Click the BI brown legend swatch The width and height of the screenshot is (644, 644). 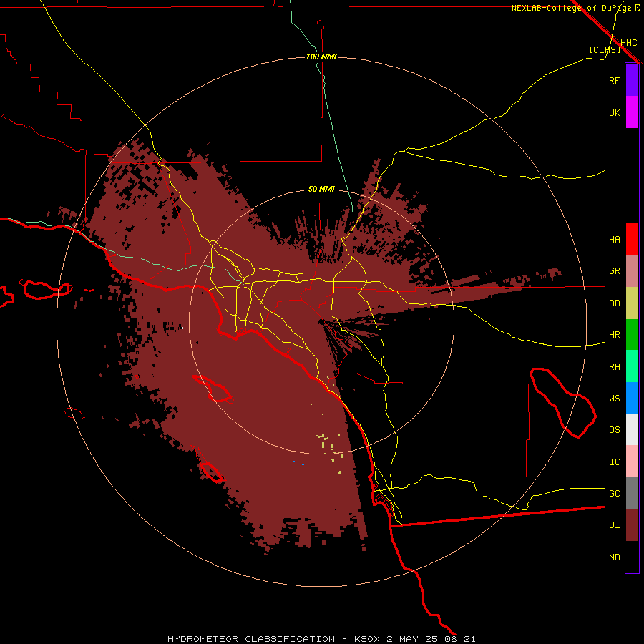point(632,525)
